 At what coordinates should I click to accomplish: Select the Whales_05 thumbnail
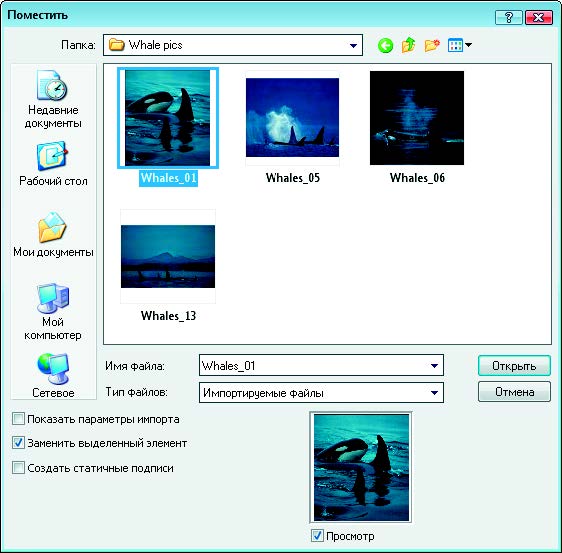click(x=292, y=118)
